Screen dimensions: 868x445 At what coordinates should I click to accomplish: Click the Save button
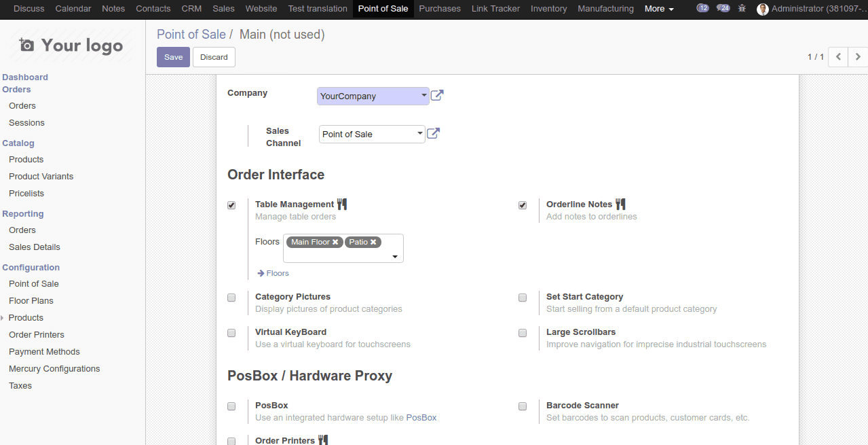click(x=173, y=57)
